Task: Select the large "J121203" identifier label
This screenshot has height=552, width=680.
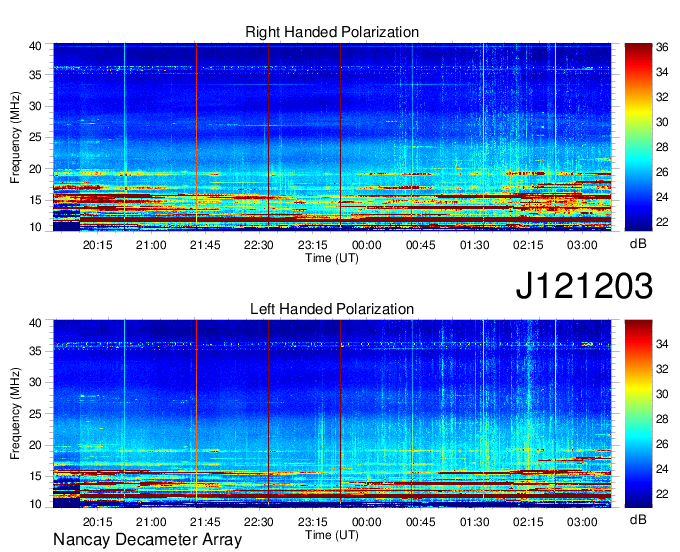Action: (584, 286)
